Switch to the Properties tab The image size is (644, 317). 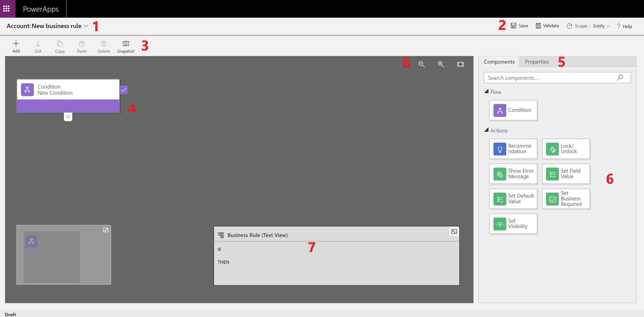pyautogui.click(x=537, y=62)
